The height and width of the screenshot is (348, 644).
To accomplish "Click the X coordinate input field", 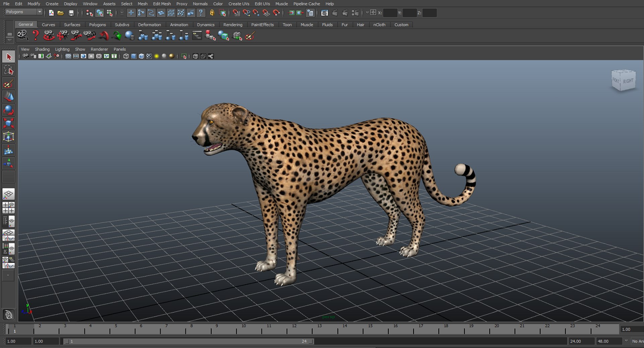I will click(x=390, y=13).
